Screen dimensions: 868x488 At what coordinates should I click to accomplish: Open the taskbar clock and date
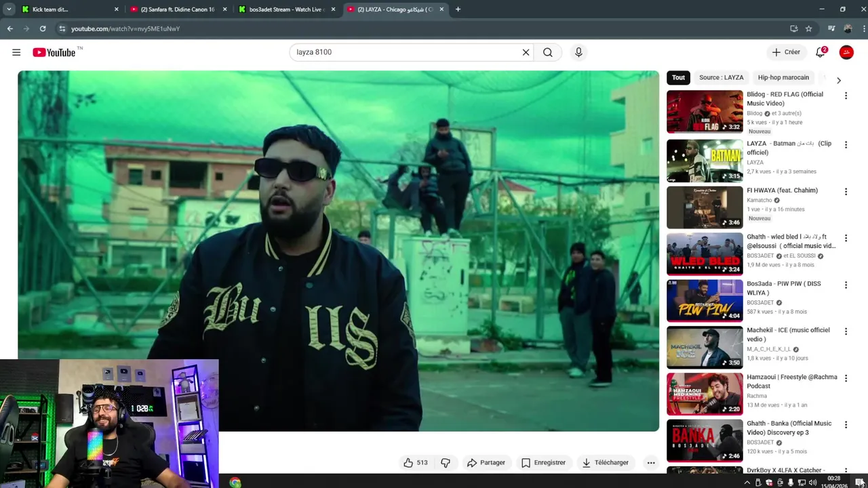point(835,482)
